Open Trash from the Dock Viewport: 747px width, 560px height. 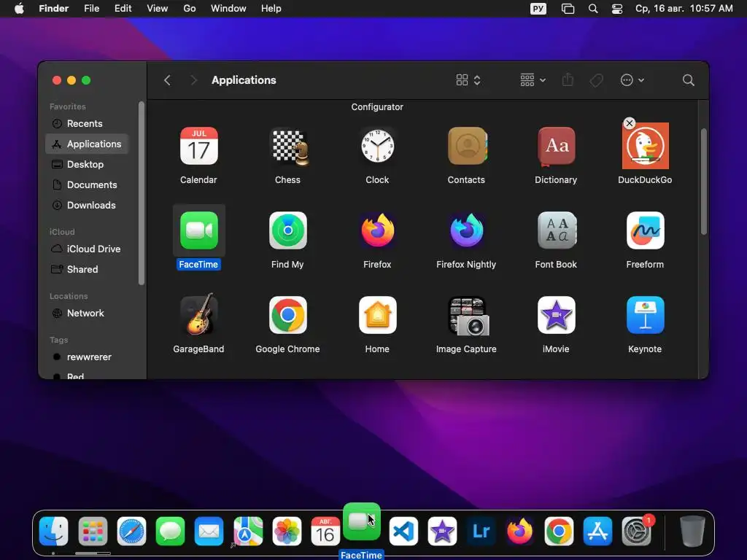pos(693,531)
